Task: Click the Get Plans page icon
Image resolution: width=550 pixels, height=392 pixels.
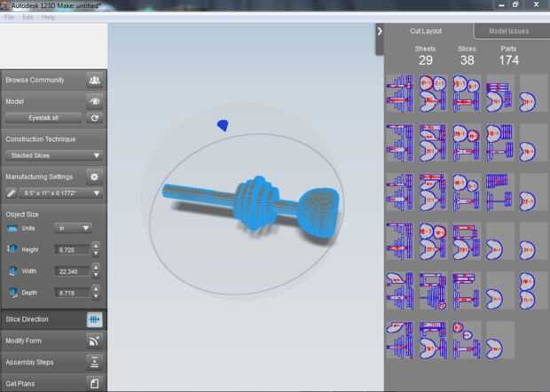Action: pyautogui.click(x=94, y=383)
